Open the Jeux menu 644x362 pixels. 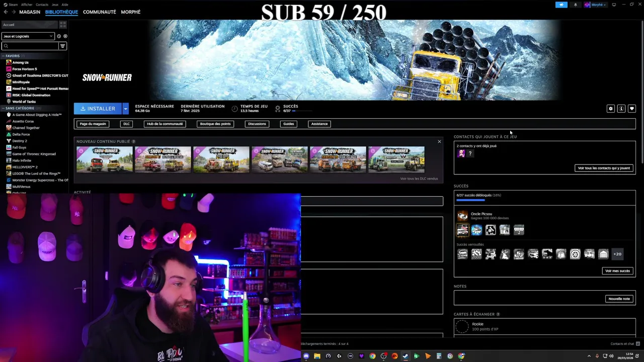pyautogui.click(x=55, y=5)
